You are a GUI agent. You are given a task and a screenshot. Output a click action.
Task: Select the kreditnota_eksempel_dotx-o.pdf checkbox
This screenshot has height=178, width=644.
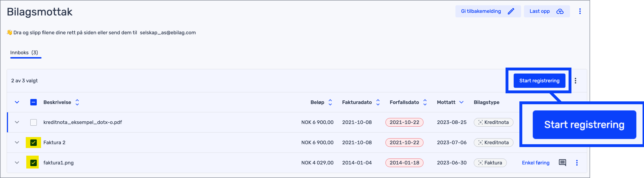pos(33,122)
